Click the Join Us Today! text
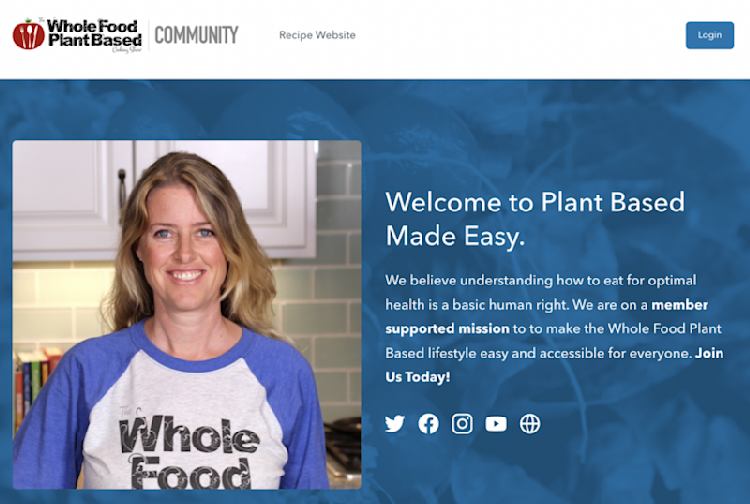The width and height of the screenshot is (750, 504). pos(554,365)
